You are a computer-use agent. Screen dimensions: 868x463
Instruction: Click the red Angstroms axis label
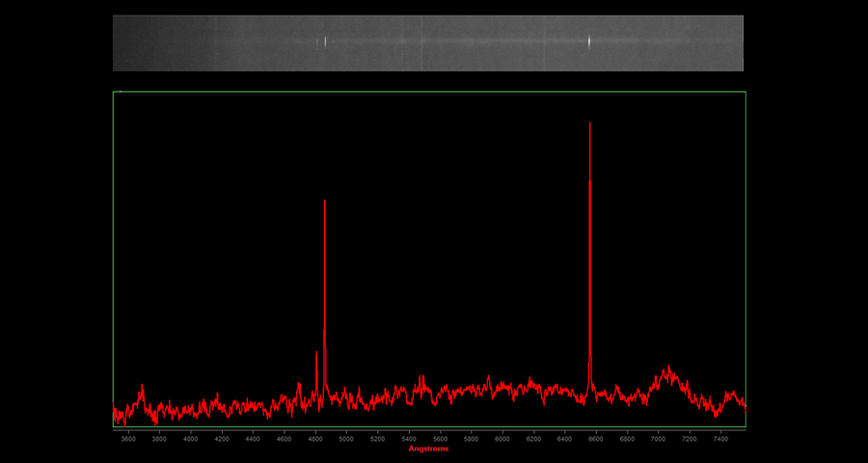(x=428, y=449)
